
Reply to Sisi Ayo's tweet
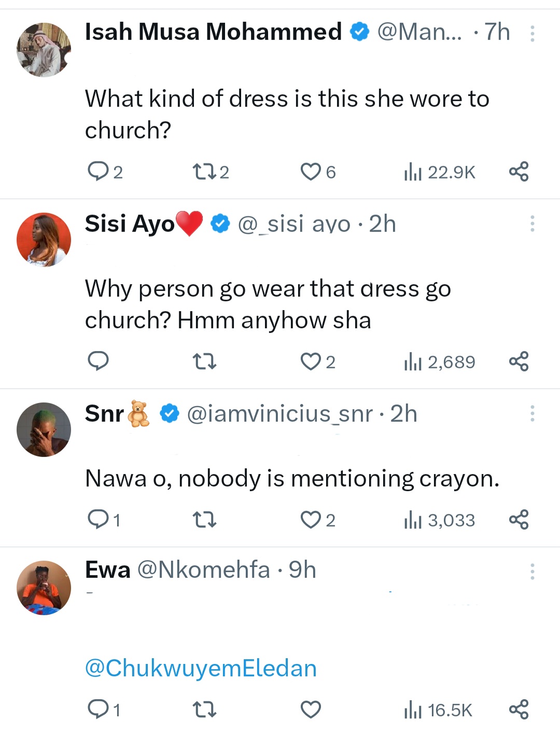[x=98, y=361]
